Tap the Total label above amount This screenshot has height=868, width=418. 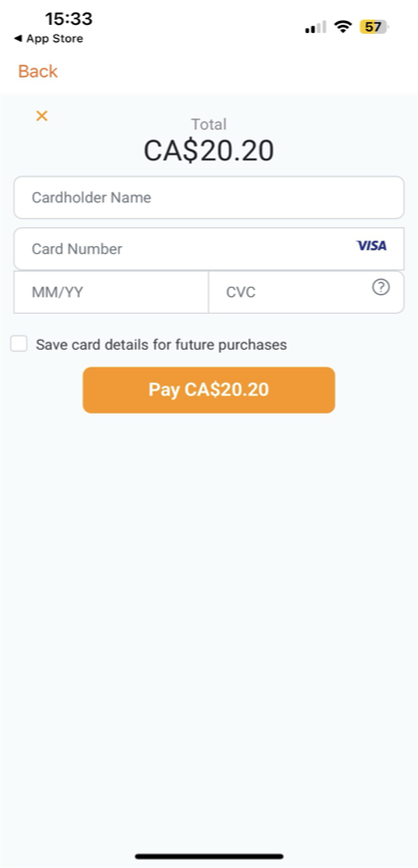[209, 124]
